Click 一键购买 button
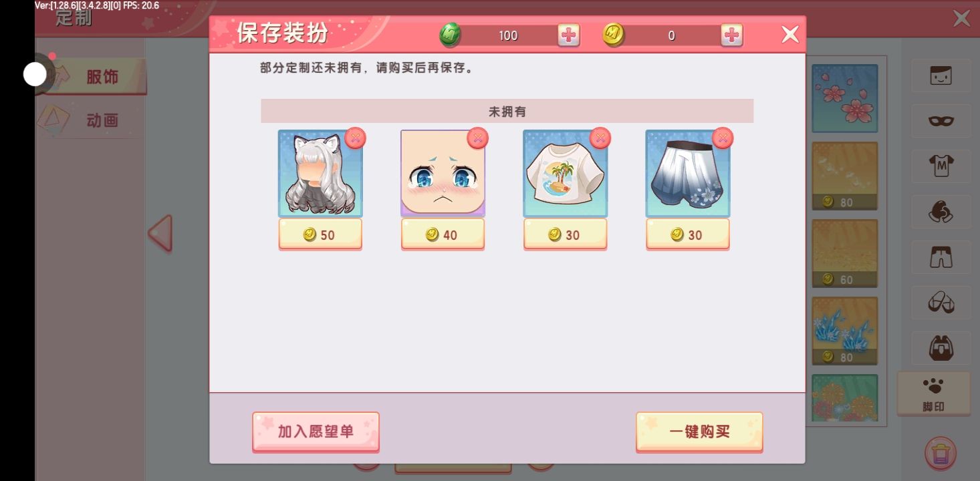Screen dimensions: 980x481 coord(699,432)
